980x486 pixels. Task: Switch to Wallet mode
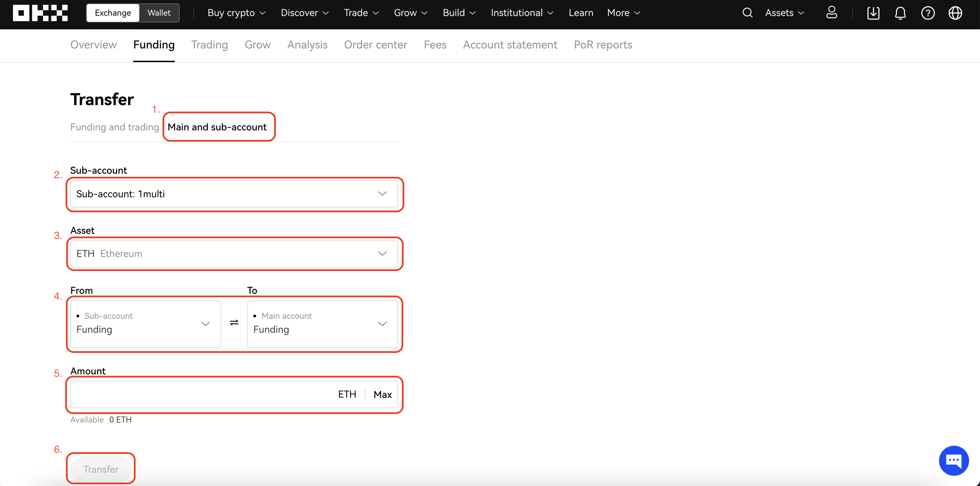coord(159,13)
